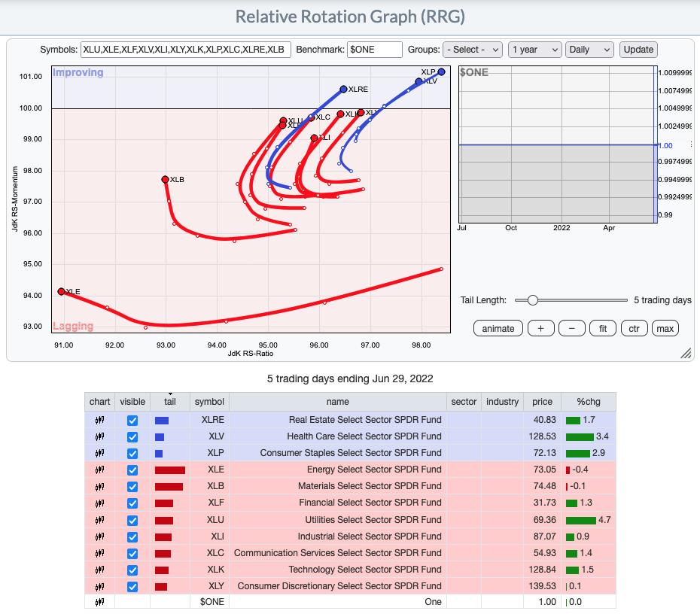Open chart icon for XLK row
The image size is (700, 614).
[99, 570]
